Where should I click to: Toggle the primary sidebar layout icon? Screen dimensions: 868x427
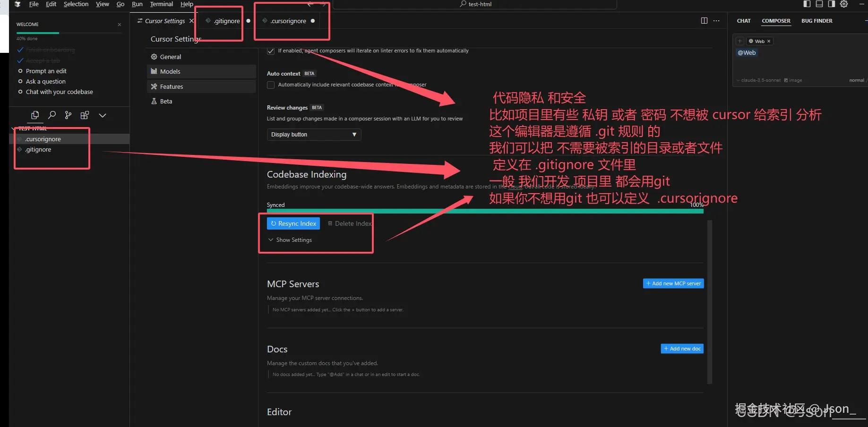coord(807,4)
